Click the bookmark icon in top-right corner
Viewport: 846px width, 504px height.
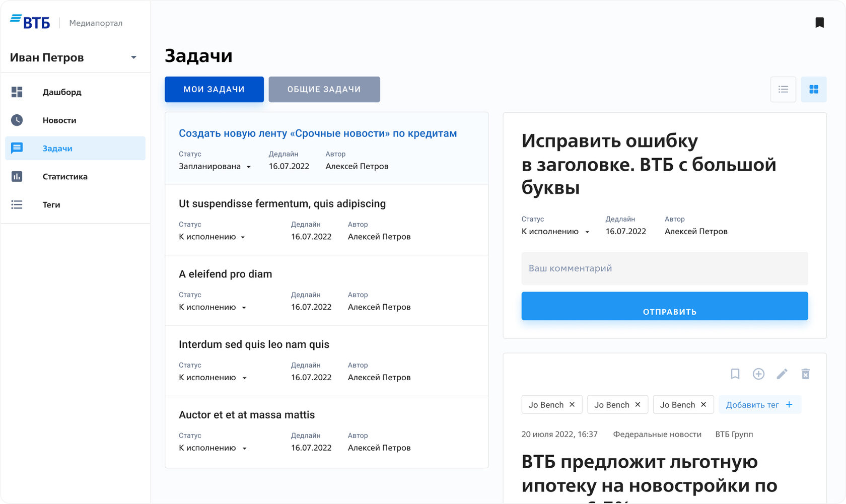[x=819, y=23]
